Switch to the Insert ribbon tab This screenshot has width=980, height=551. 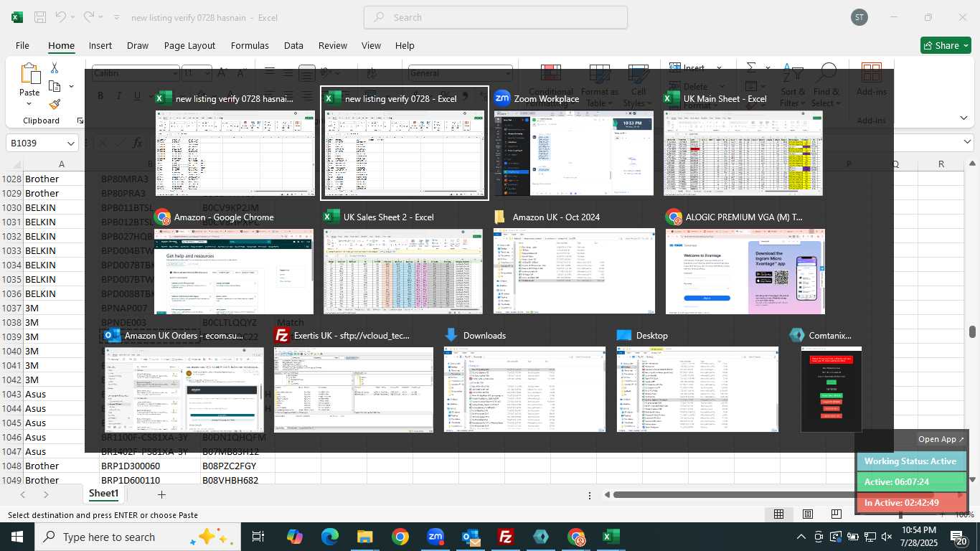pyautogui.click(x=100, y=45)
